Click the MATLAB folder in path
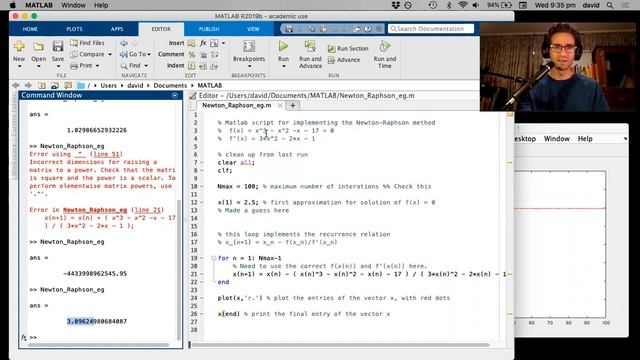This screenshot has width=640, height=360. [210, 85]
